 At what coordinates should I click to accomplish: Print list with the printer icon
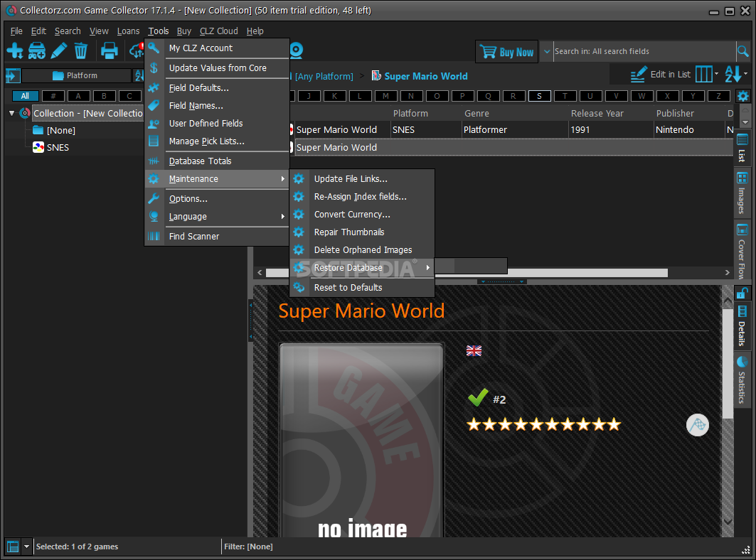pos(109,50)
